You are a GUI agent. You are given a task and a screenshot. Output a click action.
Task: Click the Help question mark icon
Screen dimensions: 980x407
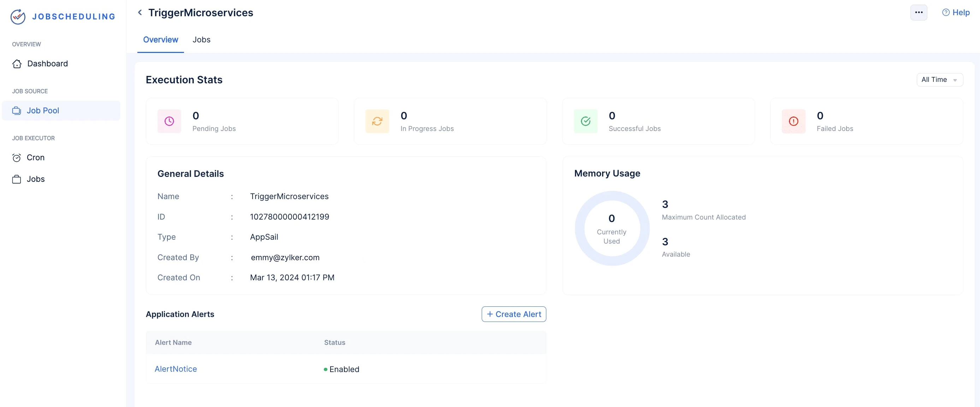945,13
